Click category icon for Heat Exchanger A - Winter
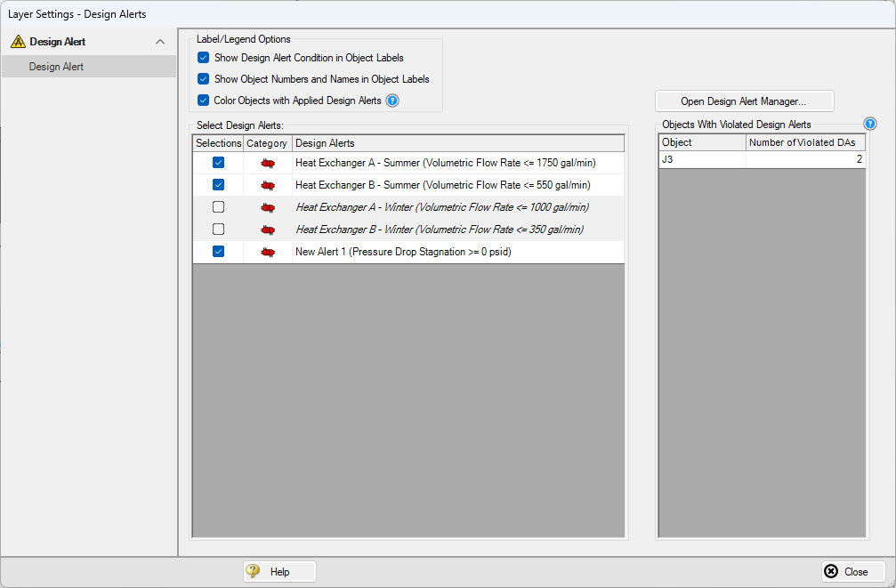This screenshot has width=896, height=588. pyautogui.click(x=268, y=208)
